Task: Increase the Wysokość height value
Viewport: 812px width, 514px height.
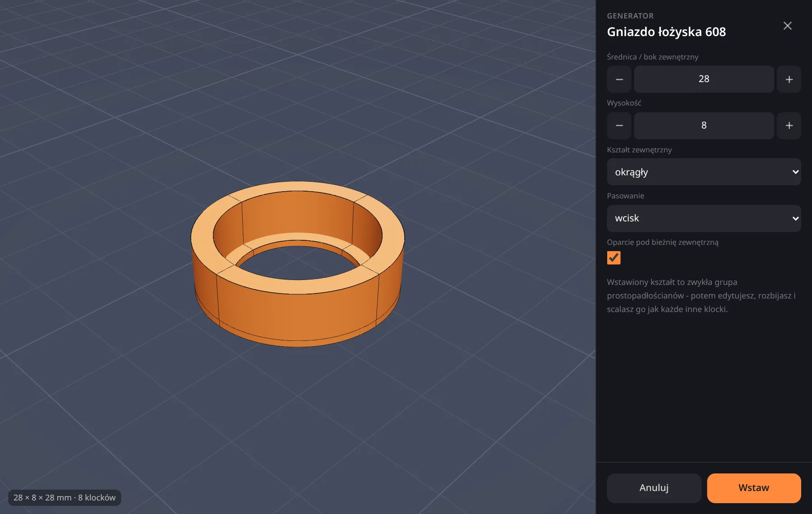Action: tap(789, 126)
